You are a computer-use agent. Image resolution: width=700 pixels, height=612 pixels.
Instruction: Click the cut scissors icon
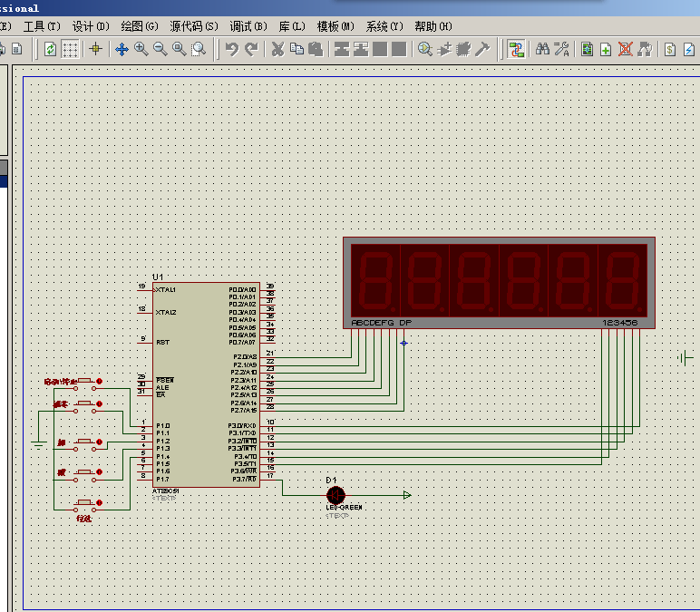(277, 49)
